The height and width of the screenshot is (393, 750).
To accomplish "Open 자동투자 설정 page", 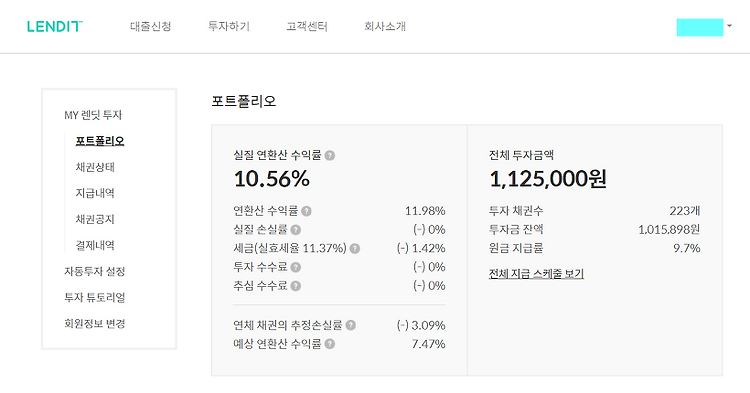I will 95,272.
